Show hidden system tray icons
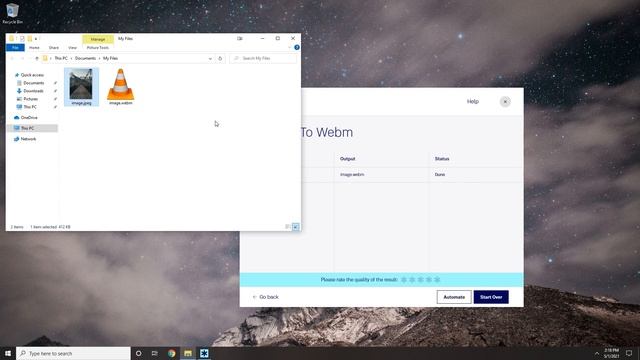This screenshot has width=640, height=360. (597, 353)
